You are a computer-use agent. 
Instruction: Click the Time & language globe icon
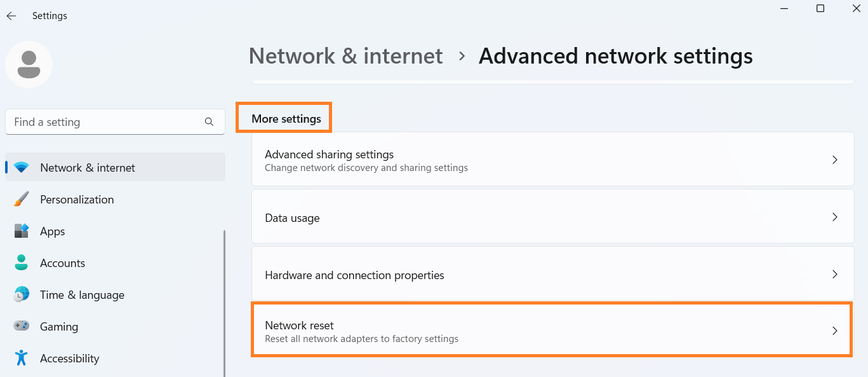tap(22, 295)
